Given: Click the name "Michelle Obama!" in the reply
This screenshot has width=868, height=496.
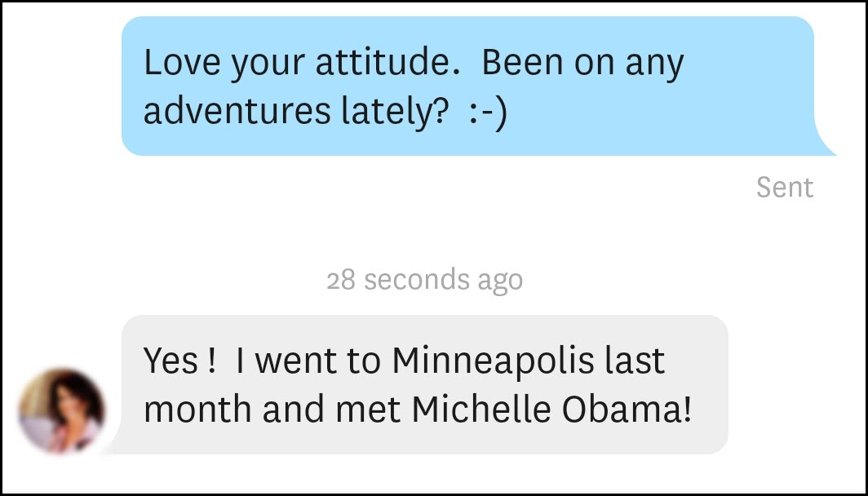Looking at the screenshot, I should [x=552, y=409].
